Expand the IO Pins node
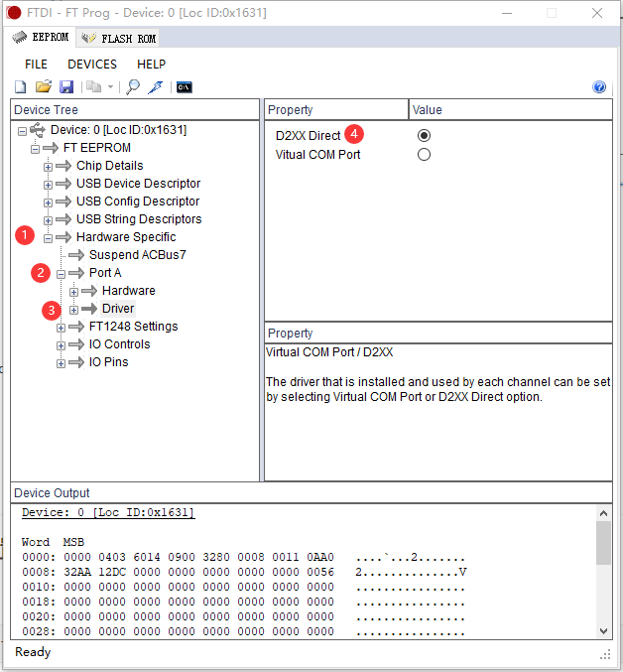 click(61, 363)
